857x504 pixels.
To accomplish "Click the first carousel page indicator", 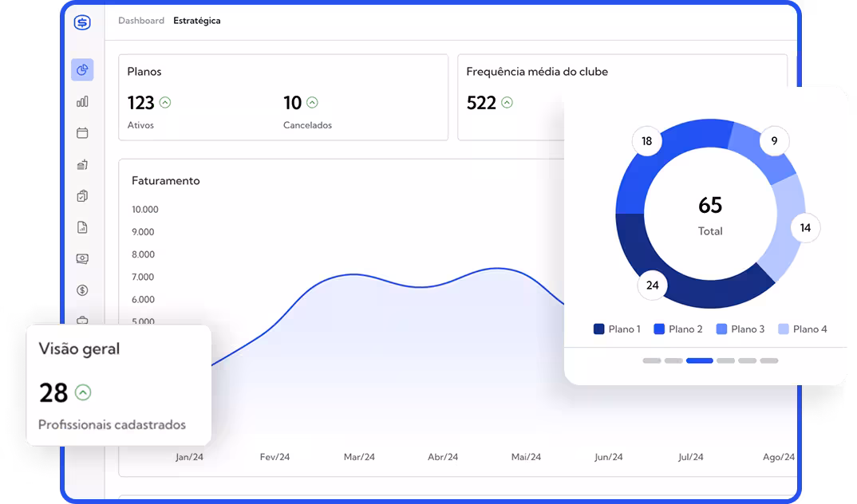I will pyautogui.click(x=652, y=360).
